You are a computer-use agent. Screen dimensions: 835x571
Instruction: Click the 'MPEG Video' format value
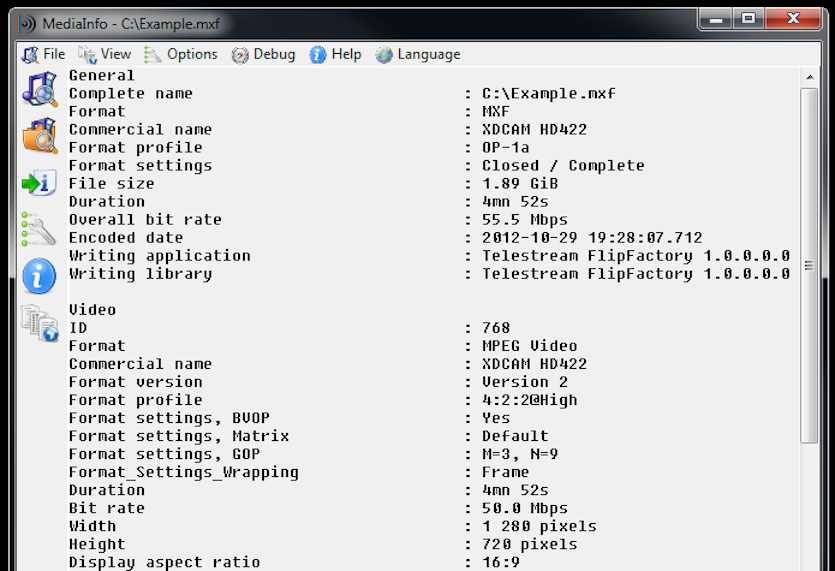[x=529, y=346]
